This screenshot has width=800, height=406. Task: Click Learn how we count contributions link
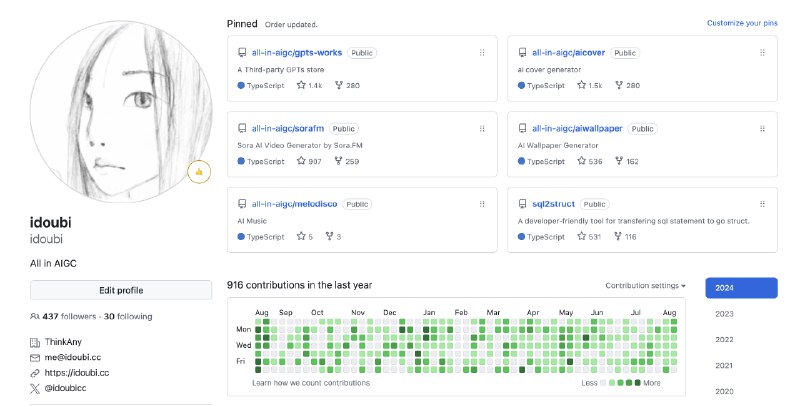pos(311,383)
